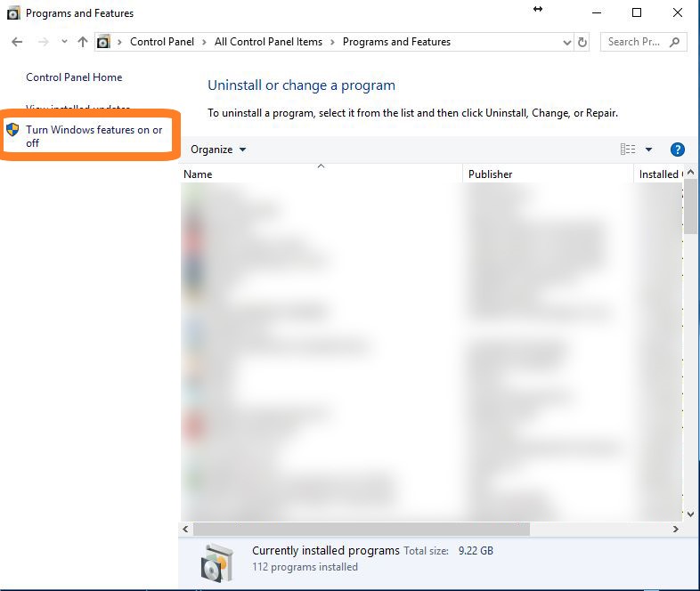Select All Control Panel Items breadcrumb

tap(268, 42)
